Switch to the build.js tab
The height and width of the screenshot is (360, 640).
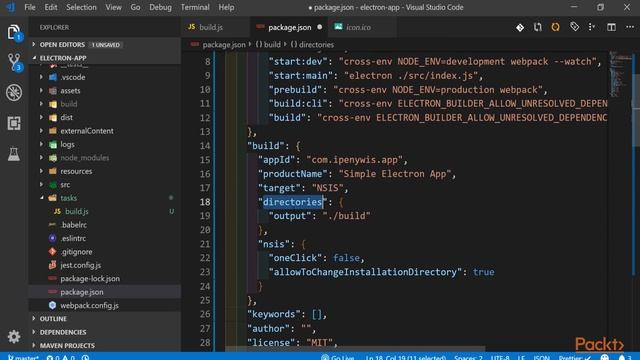coord(216,27)
